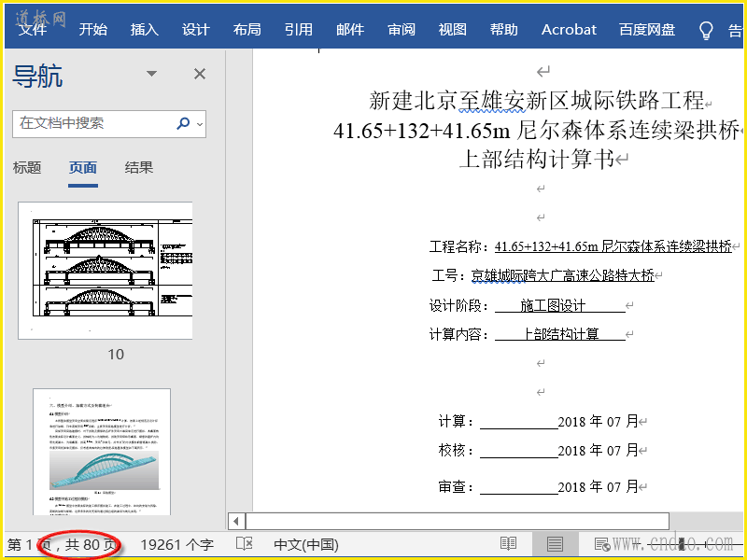
Task: Click the page number status 第1页，共80页
Action: coord(63,544)
